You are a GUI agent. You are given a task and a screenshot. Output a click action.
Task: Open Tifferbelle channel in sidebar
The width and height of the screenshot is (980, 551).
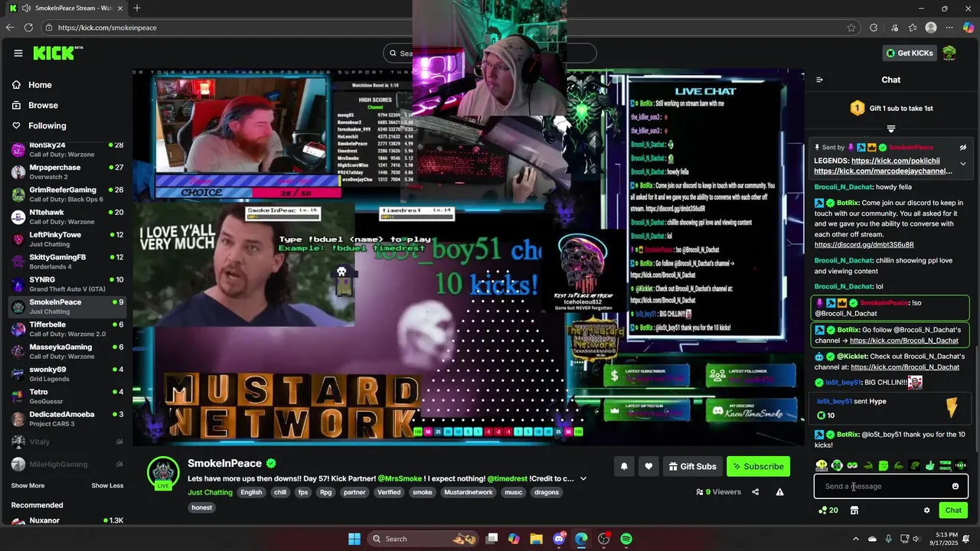pyautogui.click(x=67, y=329)
